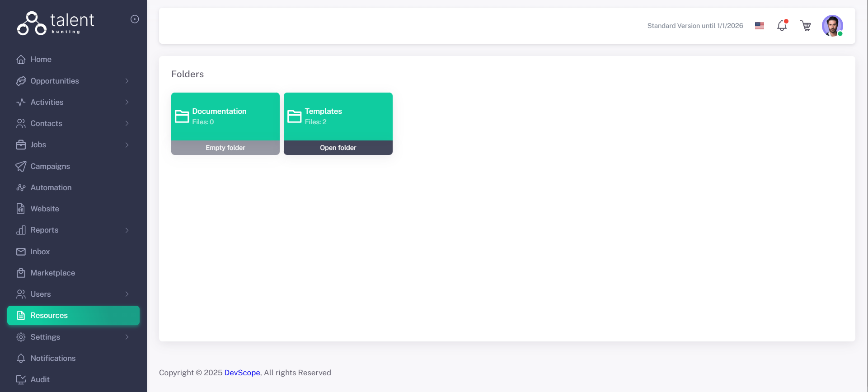Screen dimensions: 868x392
Task: Open the shopping cart icon
Action: (x=805, y=26)
